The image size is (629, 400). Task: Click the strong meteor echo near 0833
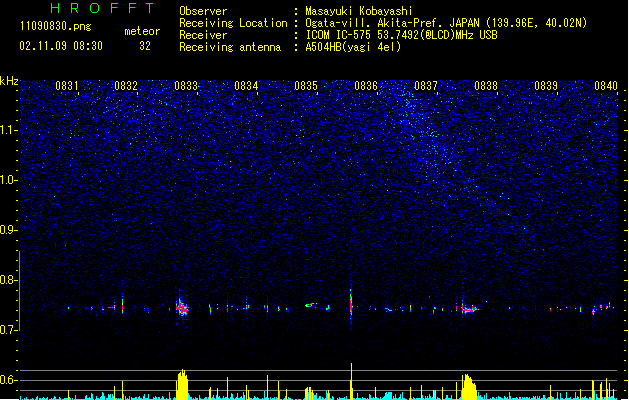pyautogui.click(x=182, y=307)
